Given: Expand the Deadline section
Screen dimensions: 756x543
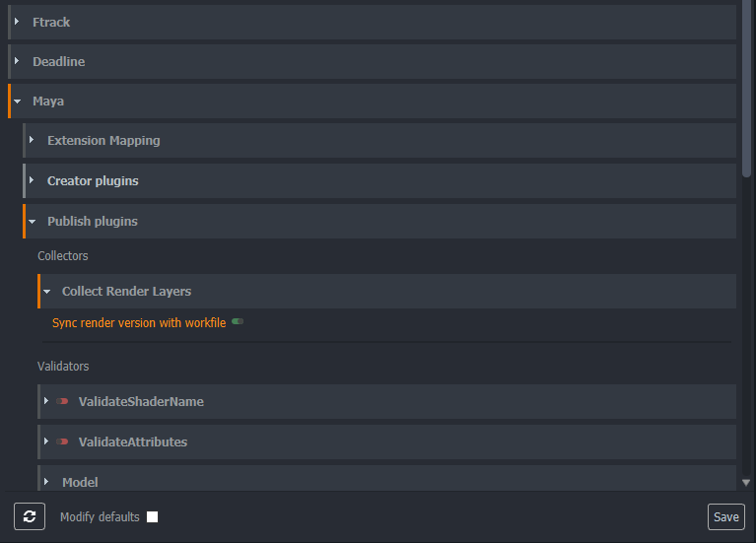Looking at the screenshot, I should (x=17, y=61).
